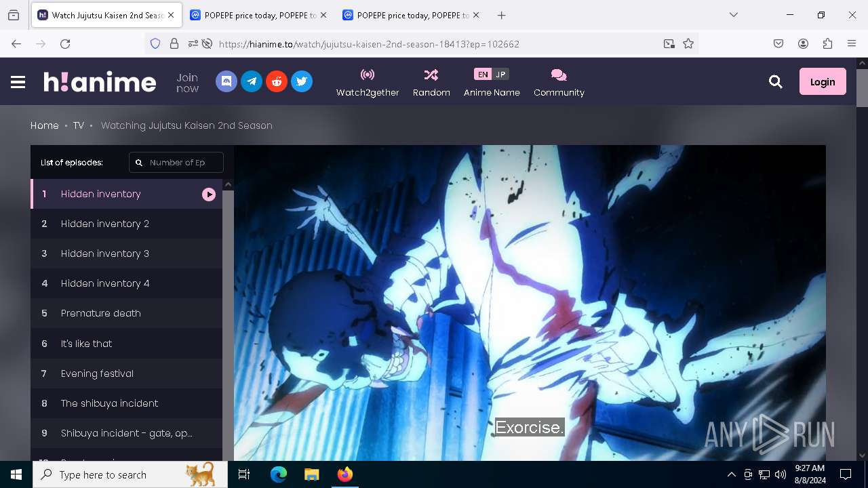The width and height of the screenshot is (868, 488).
Task: Show site security padlock info
Action: [x=174, y=43]
